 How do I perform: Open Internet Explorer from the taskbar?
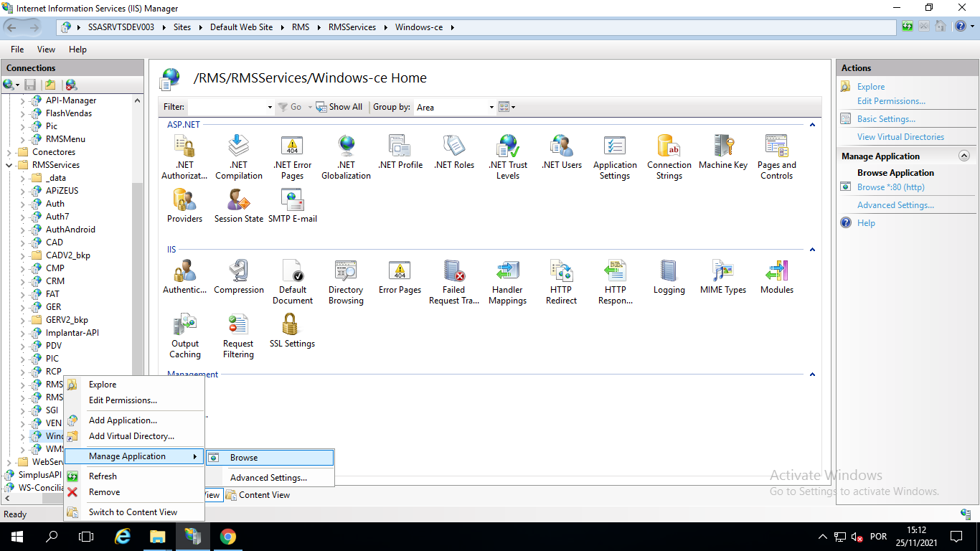click(x=123, y=537)
